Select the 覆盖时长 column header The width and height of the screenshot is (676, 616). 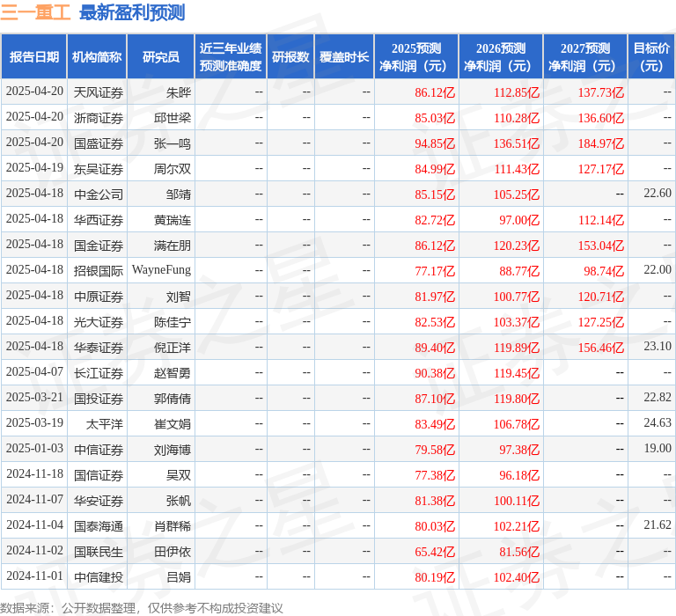pyautogui.click(x=344, y=57)
